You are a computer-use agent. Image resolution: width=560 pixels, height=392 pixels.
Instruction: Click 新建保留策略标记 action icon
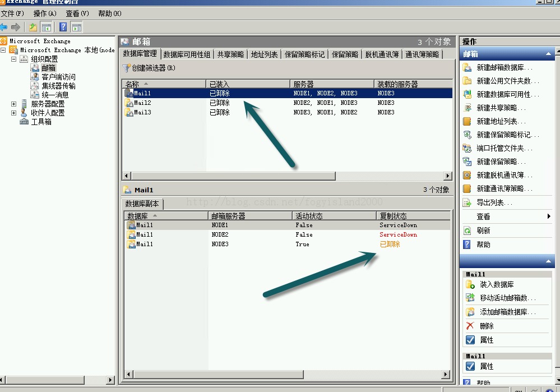point(467,135)
